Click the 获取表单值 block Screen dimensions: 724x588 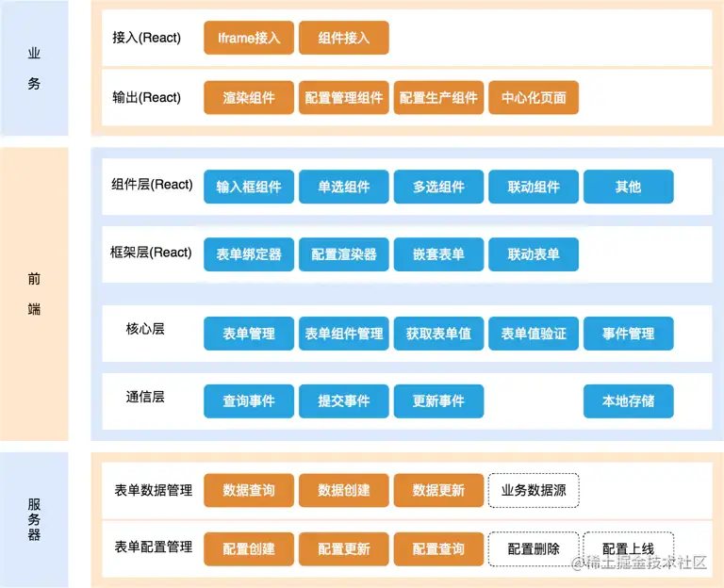(x=438, y=334)
